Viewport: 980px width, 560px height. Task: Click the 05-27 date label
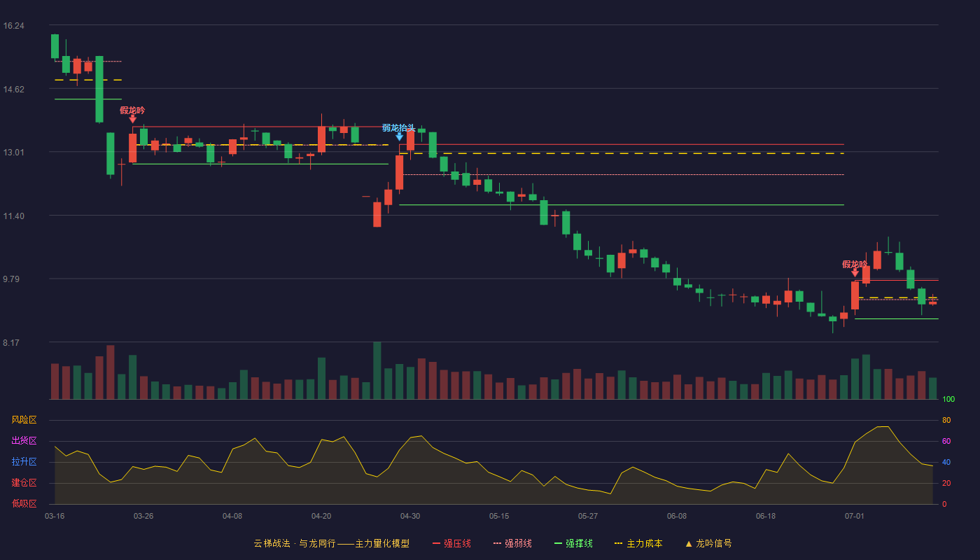[x=588, y=516]
